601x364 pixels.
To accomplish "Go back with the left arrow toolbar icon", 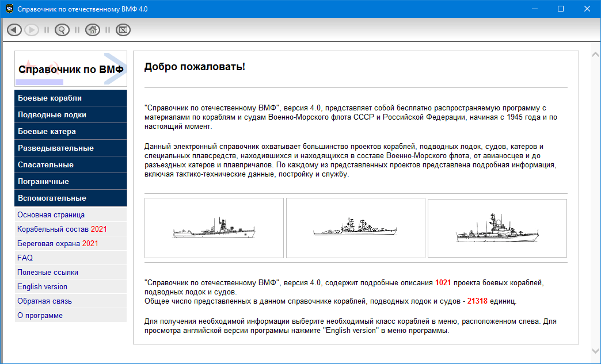I will coord(14,30).
